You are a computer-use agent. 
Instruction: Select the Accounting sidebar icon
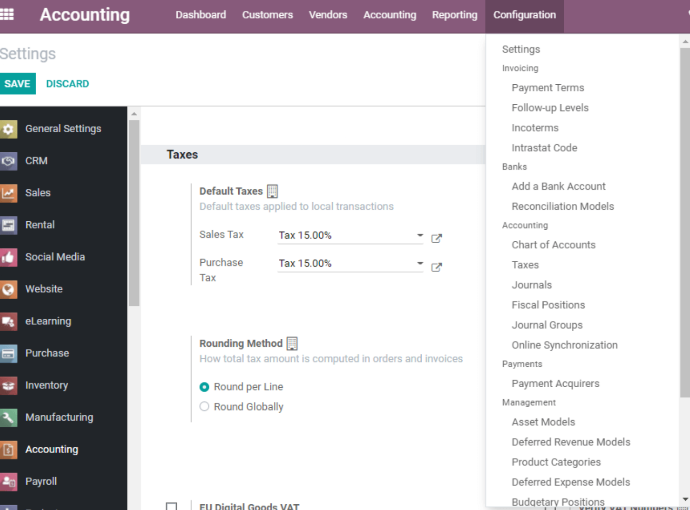(x=8, y=450)
